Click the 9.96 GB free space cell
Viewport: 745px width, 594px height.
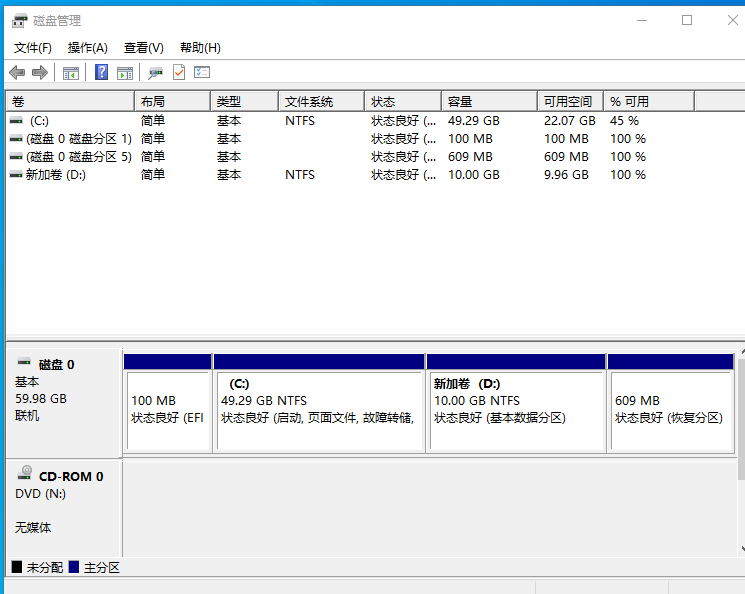(x=566, y=175)
